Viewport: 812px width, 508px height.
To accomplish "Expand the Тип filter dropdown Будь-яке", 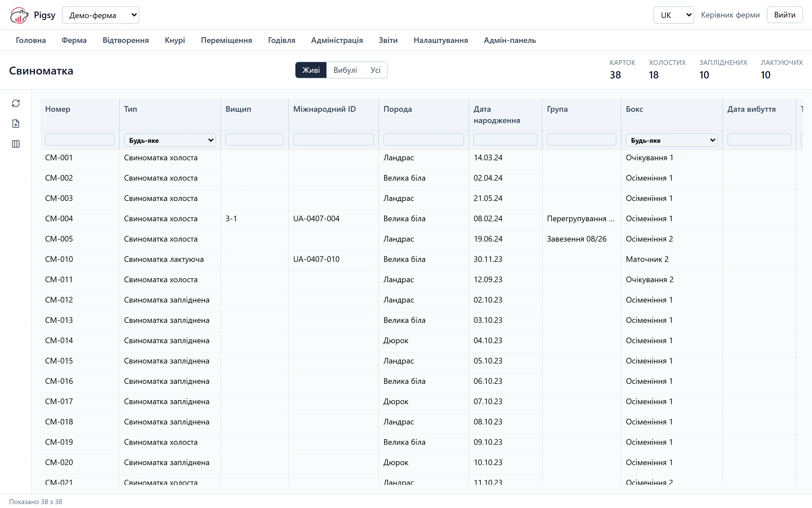I will (x=170, y=140).
